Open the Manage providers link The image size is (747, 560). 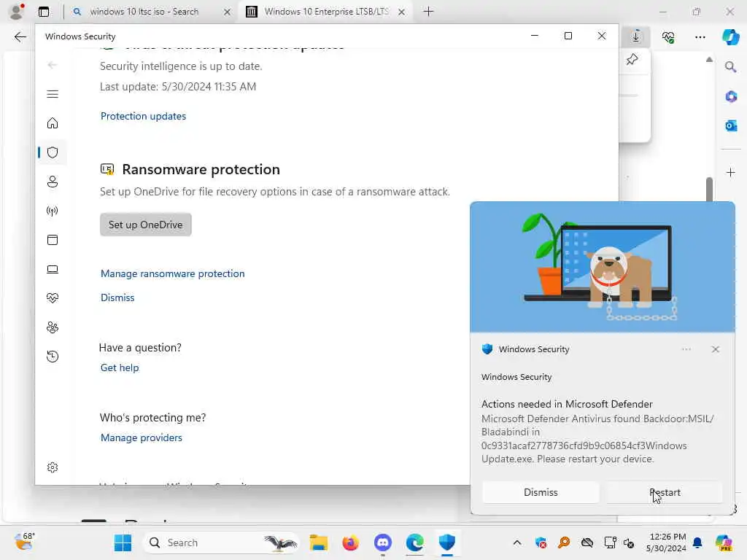(141, 437)
